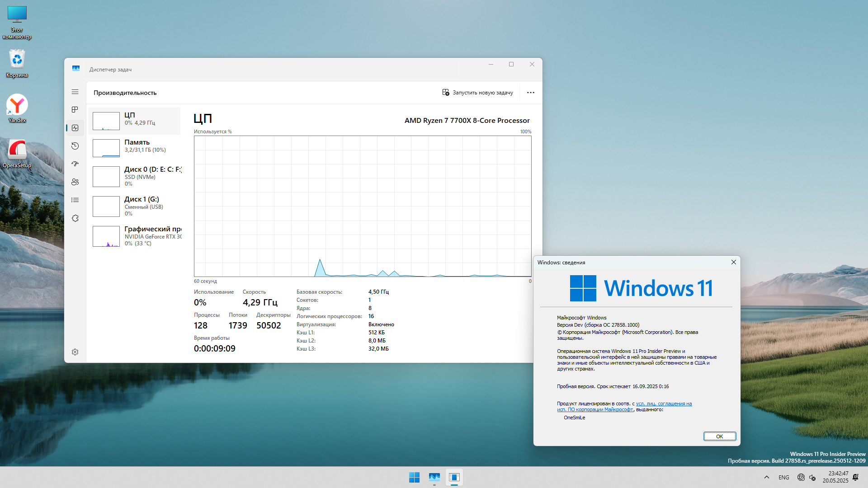Click the three-dots more options button
This screenshot has height=488, width=868.
531,93
